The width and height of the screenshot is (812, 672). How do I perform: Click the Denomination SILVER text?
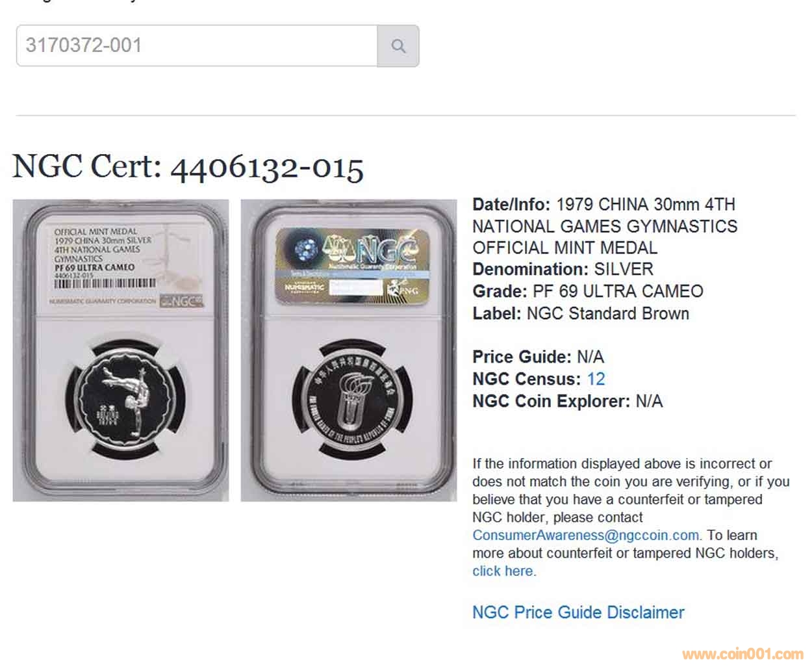click(563, 269)
